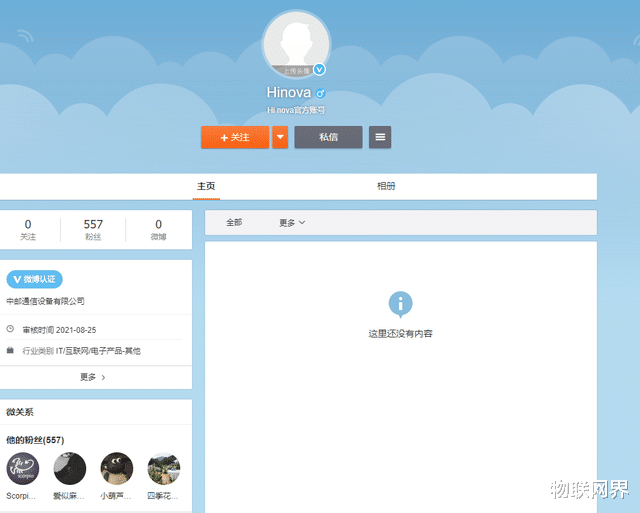Click the 微关系 section heading

click(x=20, y=412)
